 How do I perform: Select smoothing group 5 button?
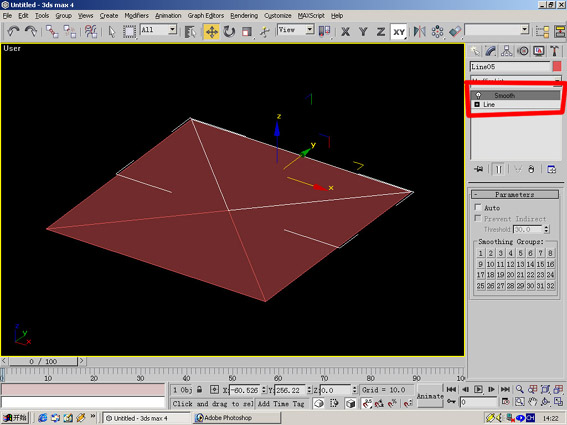point(520,253)
